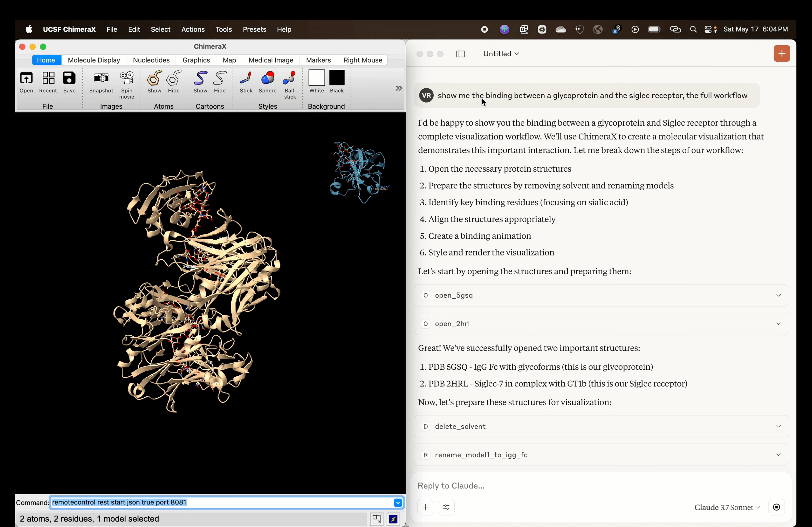Expand the delete_solvent tool call

pyautogui.click(x=601, y=426)
